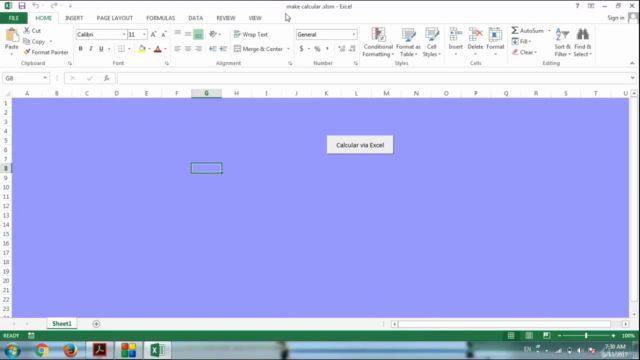The image size is (640, 360).
Task: Increase font size with the larger A
Action: coord(153,35)
